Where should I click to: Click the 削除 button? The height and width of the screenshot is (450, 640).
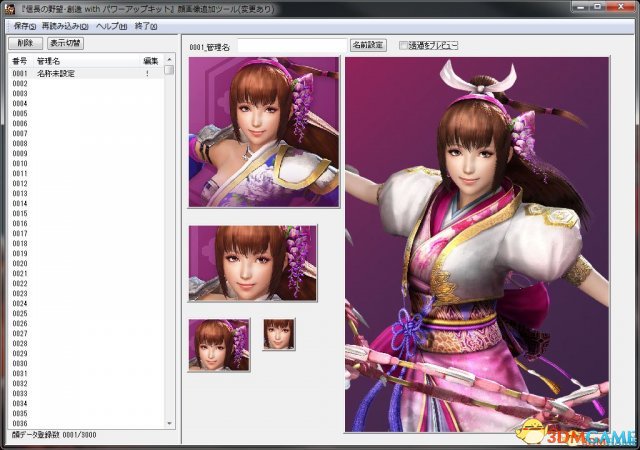pyautogui.click(x=25, y=43)
